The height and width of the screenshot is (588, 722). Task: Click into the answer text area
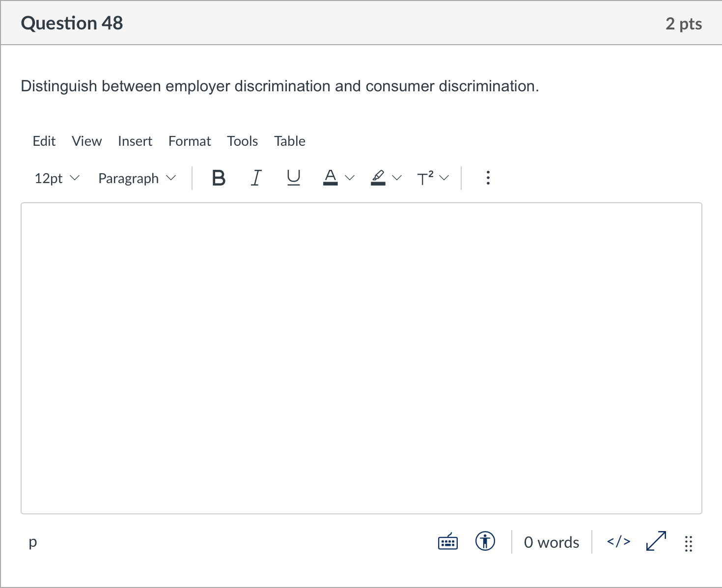tap(361, 358)
